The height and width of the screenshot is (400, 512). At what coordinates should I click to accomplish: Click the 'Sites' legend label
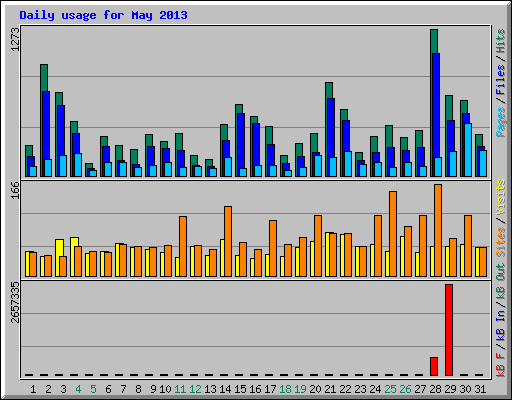[501, 242]
